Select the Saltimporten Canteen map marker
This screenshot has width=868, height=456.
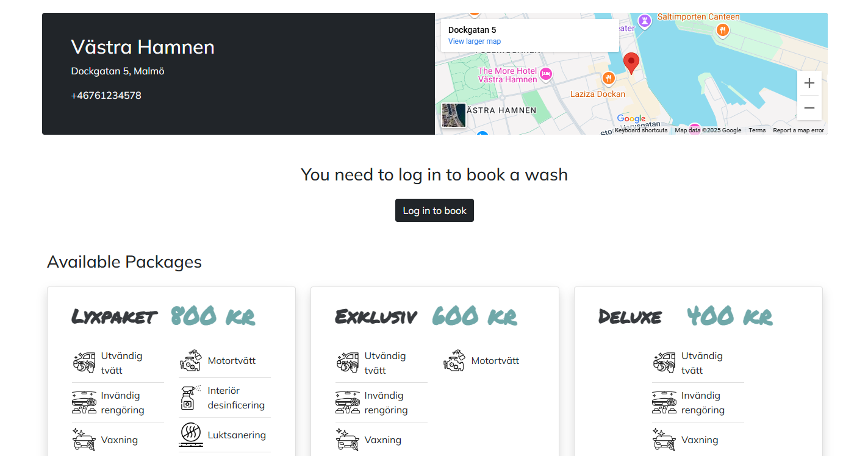722,30
